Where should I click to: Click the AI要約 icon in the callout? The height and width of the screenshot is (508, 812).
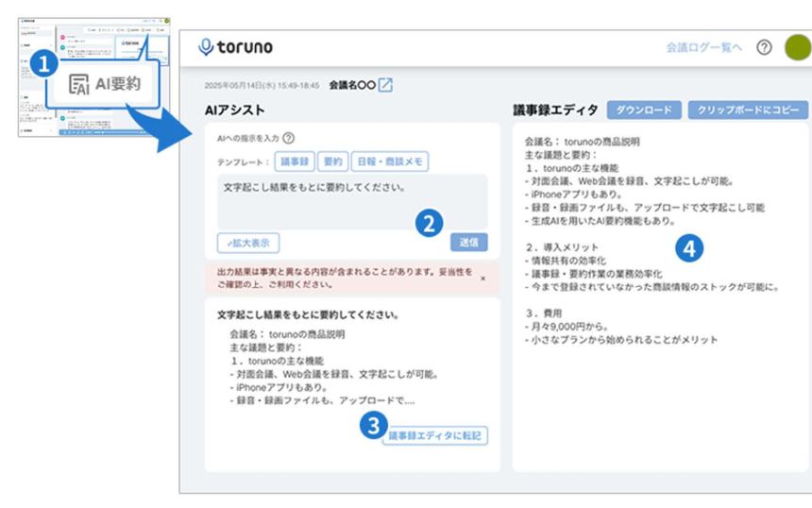click(x=81, y=84)
